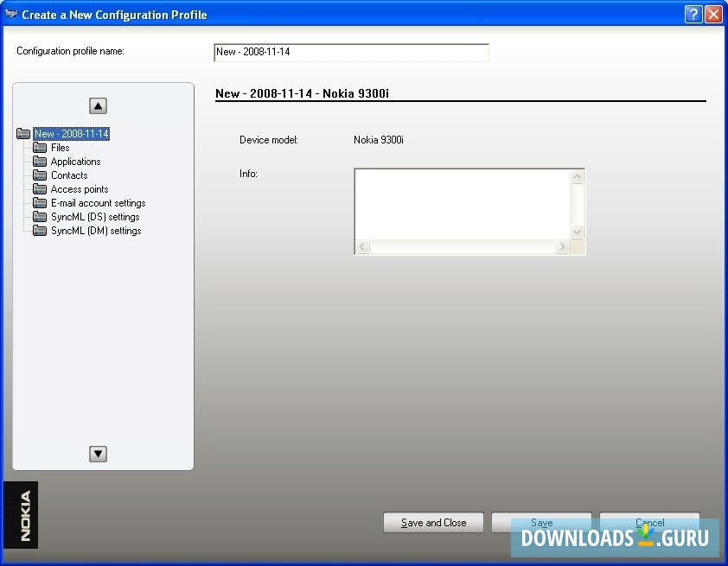Click the title bar application icon
The height and width of the screenshot is (566, 728).
(x=11, y=15)
